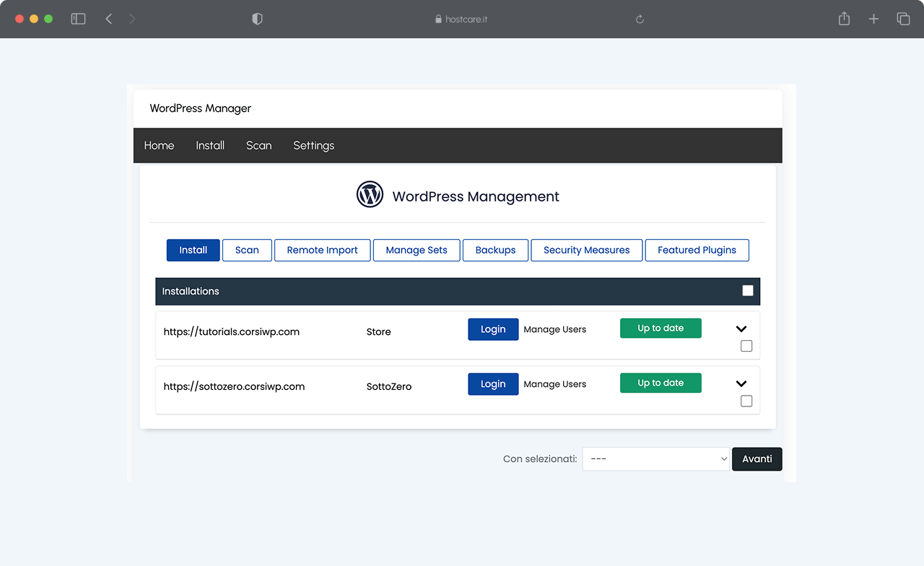924x566 pixels.
Task: Manage Users for the Store site
Action: (555, 329)
